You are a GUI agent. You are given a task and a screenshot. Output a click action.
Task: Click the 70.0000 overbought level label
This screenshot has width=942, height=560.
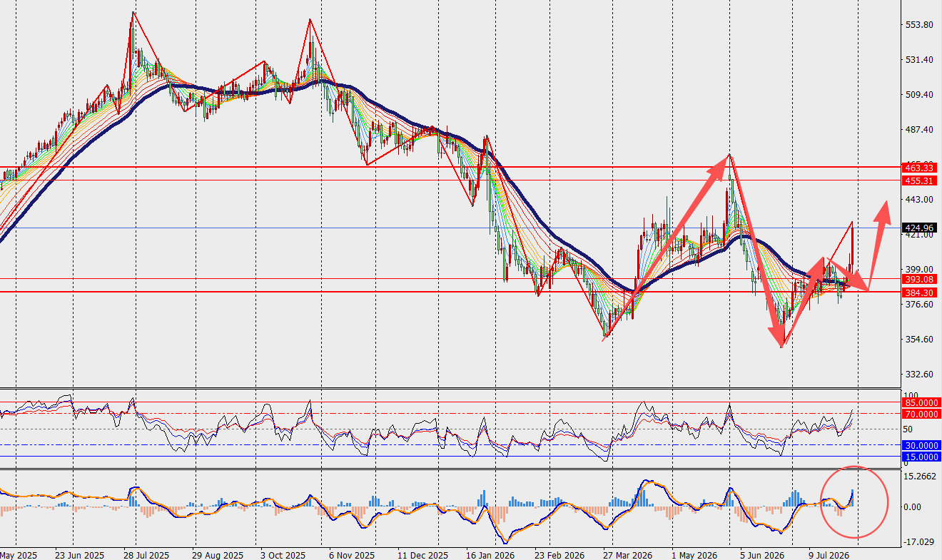tap(921, 414)
